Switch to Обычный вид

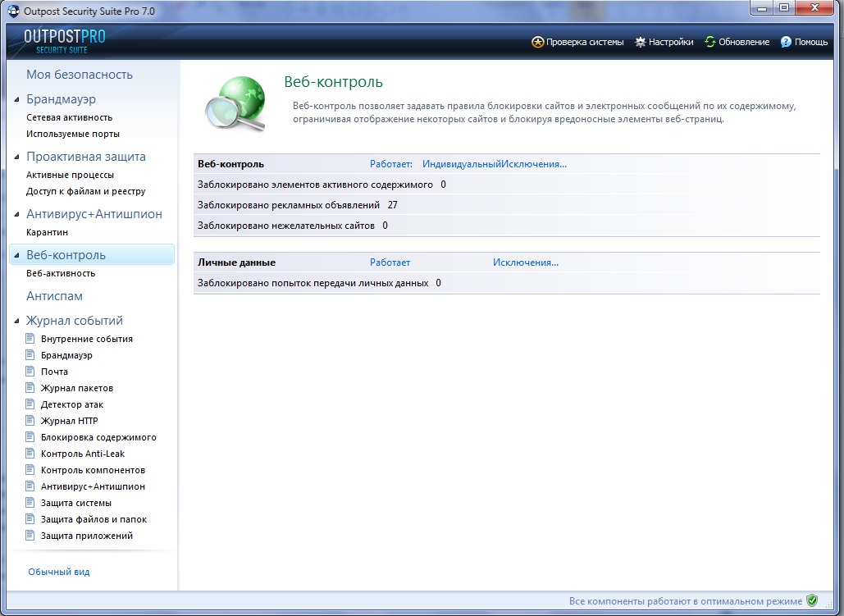tap(59, 572)
